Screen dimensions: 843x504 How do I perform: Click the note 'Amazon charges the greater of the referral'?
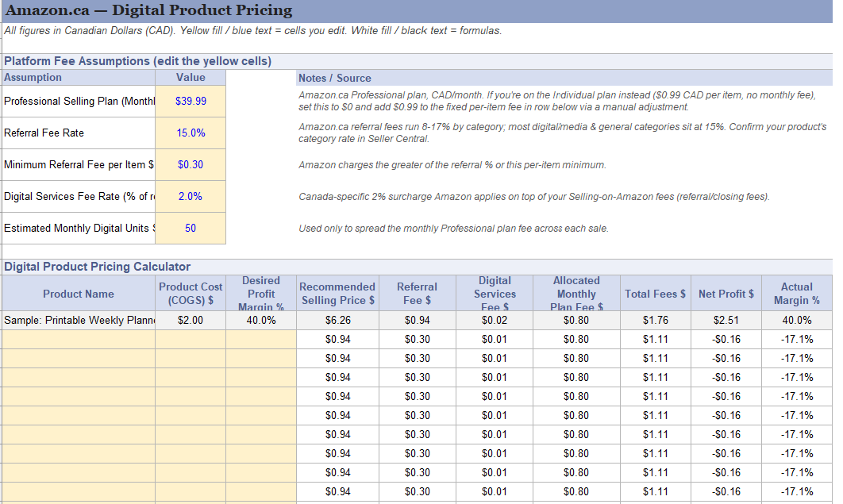coord(452,165)
